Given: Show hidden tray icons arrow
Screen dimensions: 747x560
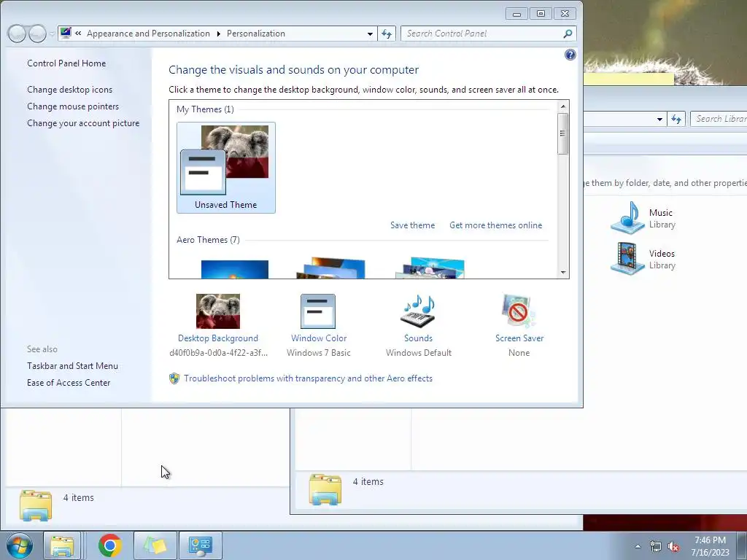Looking at the screenshot, I should coord(638,547).
